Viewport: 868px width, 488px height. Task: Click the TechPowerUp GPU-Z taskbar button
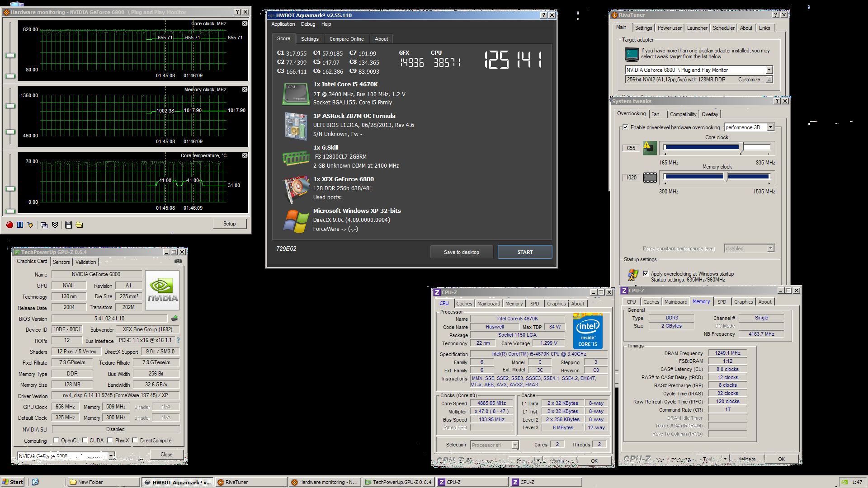(x=398, y=482)
